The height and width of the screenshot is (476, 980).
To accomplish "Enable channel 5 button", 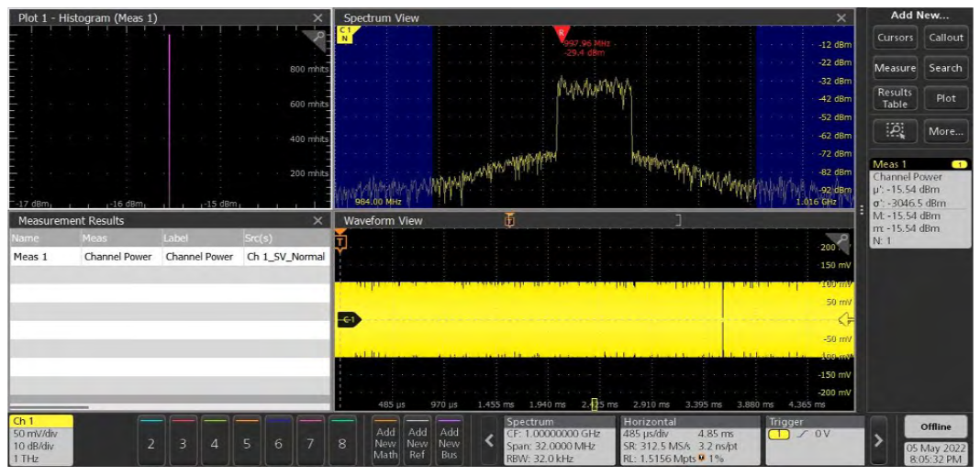I will 246,441.
